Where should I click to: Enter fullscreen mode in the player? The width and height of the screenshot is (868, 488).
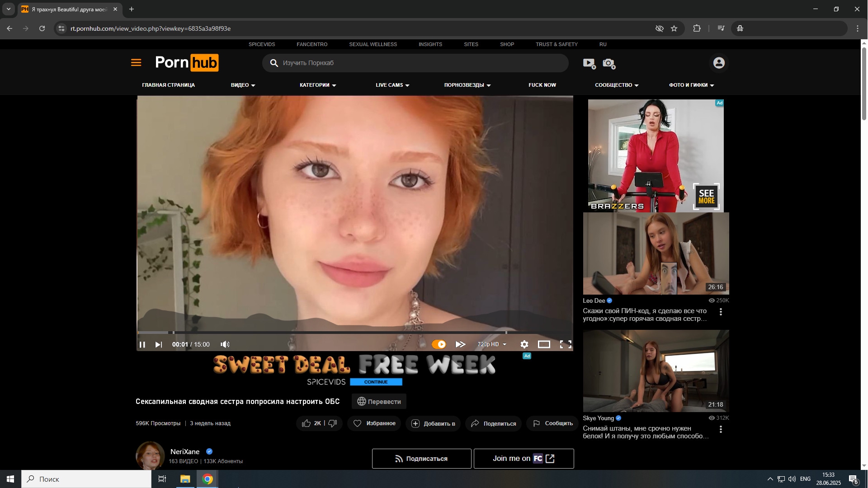point(566,345)
